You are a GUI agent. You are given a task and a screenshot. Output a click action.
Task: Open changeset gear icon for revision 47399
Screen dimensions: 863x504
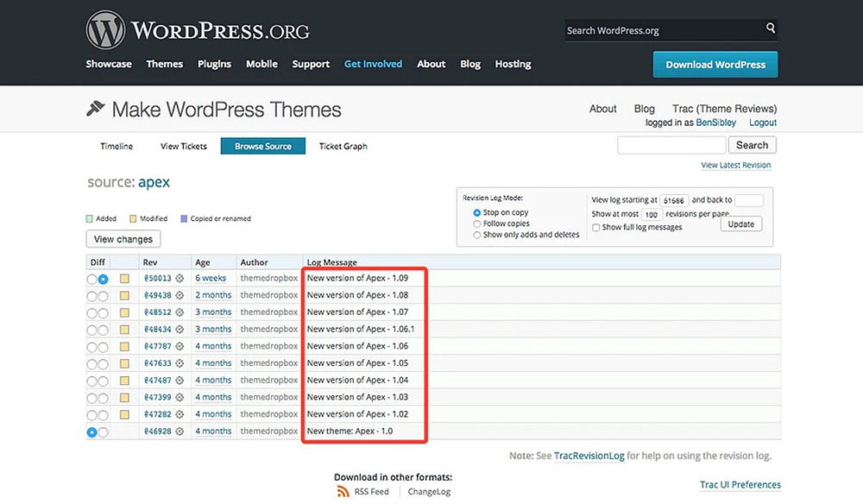180,397
